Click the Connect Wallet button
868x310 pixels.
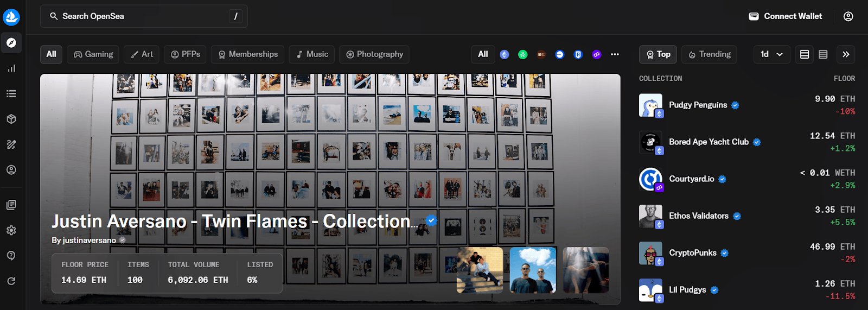[785, 16]
